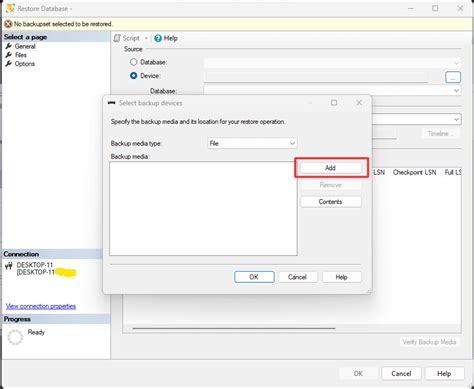
Task: Click the Device path input field
Action: 316,77
